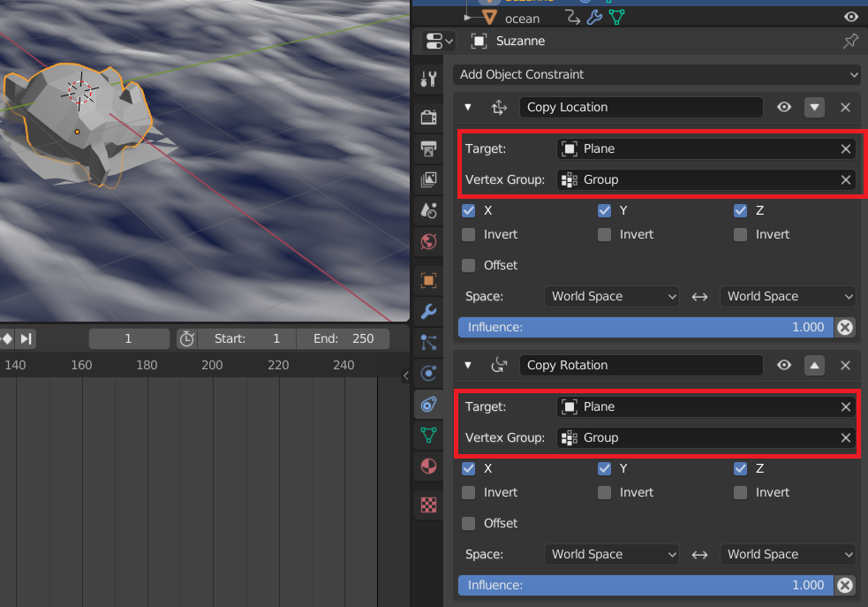Edit the Copy Location constraint name
Image resolution: width=868 pixels, height=607 pixels.
641,107
